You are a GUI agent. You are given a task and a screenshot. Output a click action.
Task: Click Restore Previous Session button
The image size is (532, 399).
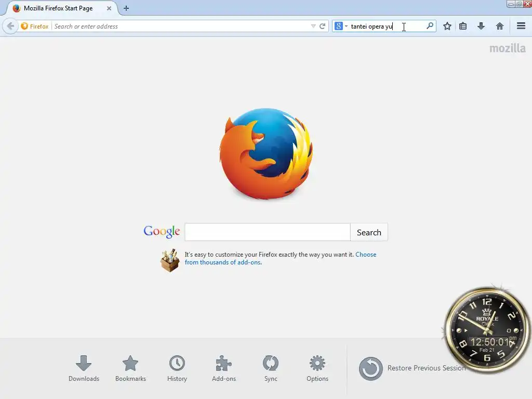point(412,368)
